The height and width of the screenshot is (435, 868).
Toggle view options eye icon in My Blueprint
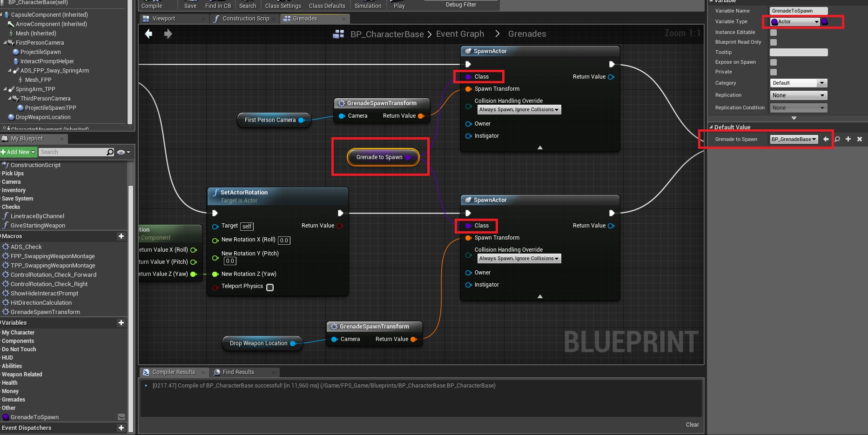point(123,152)
